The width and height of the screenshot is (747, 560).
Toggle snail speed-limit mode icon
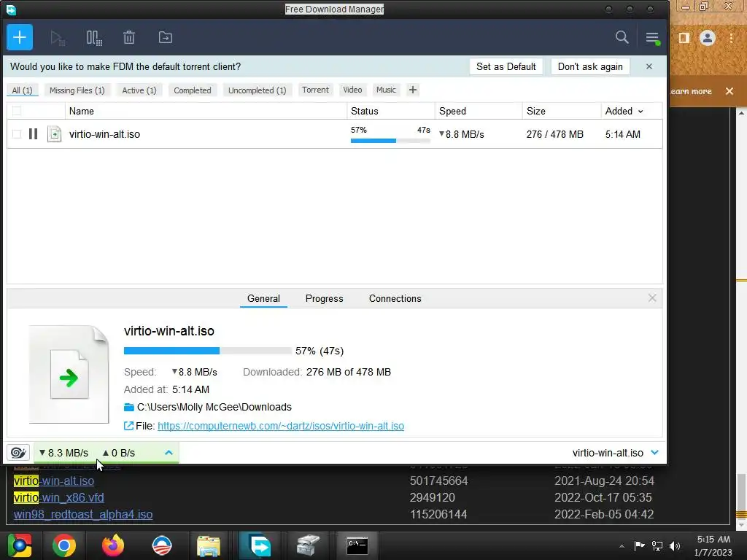click(x=18, y=452)
